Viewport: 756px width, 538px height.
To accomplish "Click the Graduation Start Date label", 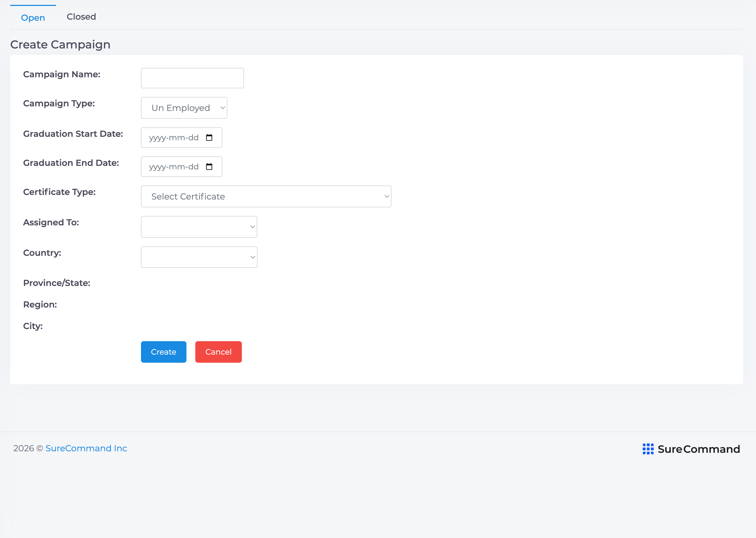I will pyautogui.click(x=73, y=134).
